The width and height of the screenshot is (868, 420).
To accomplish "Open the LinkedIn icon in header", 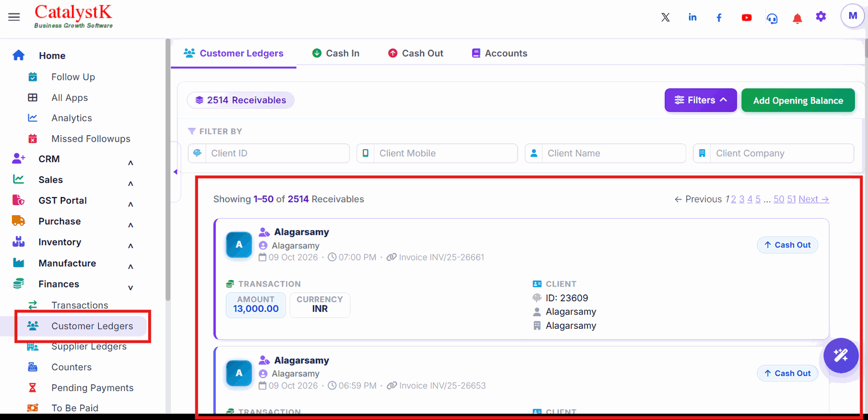I will [x=693, y=17].
